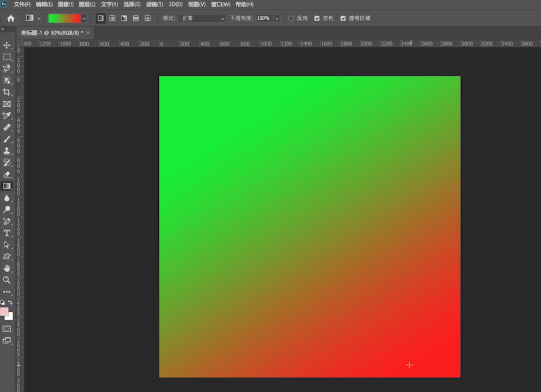
Task: Select the Frame tool
Action: coord(7,104)
